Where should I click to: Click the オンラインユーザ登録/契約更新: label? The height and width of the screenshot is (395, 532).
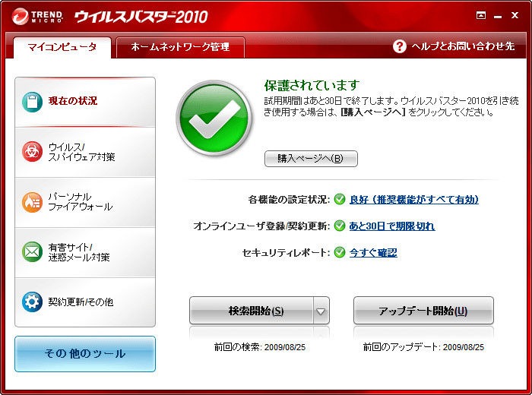pos(261,226)
